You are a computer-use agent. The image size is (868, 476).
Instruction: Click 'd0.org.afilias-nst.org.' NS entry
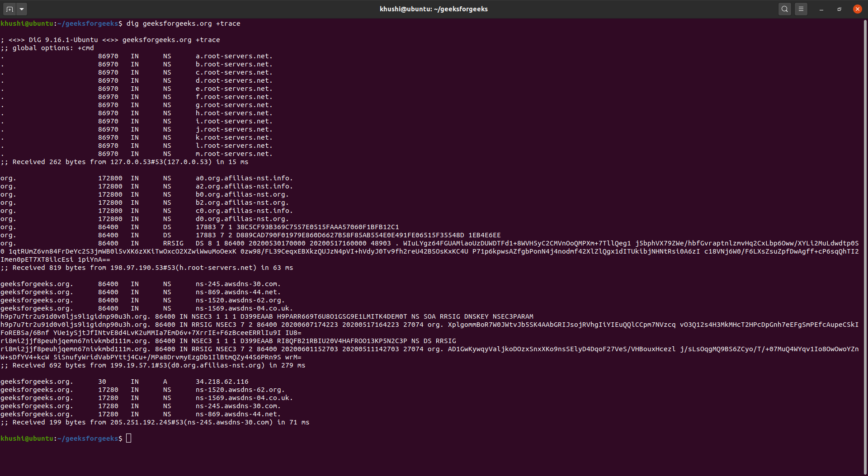click(x=242, y=219)
